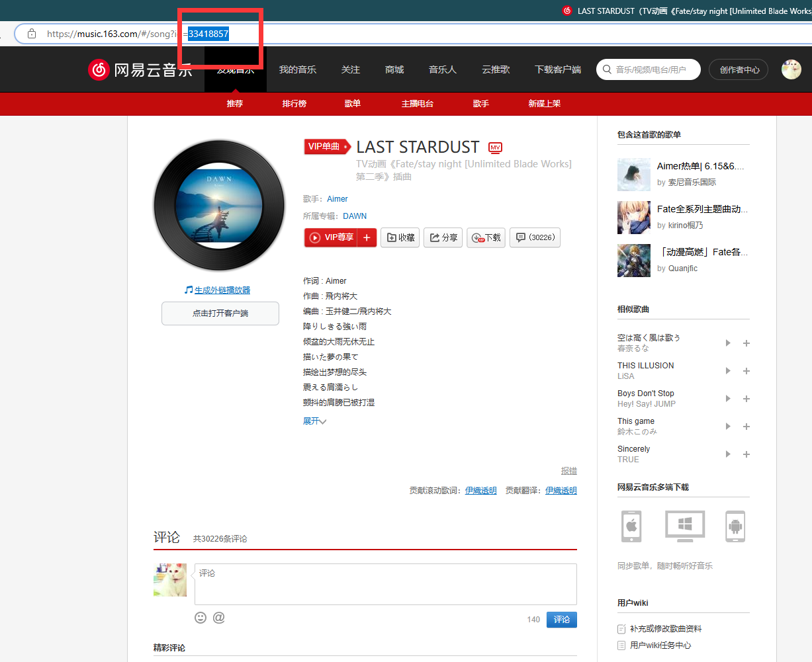Click 用户wiki任务中心 link
The width and height of the screenshot is (812, 662).
(660, 645)
